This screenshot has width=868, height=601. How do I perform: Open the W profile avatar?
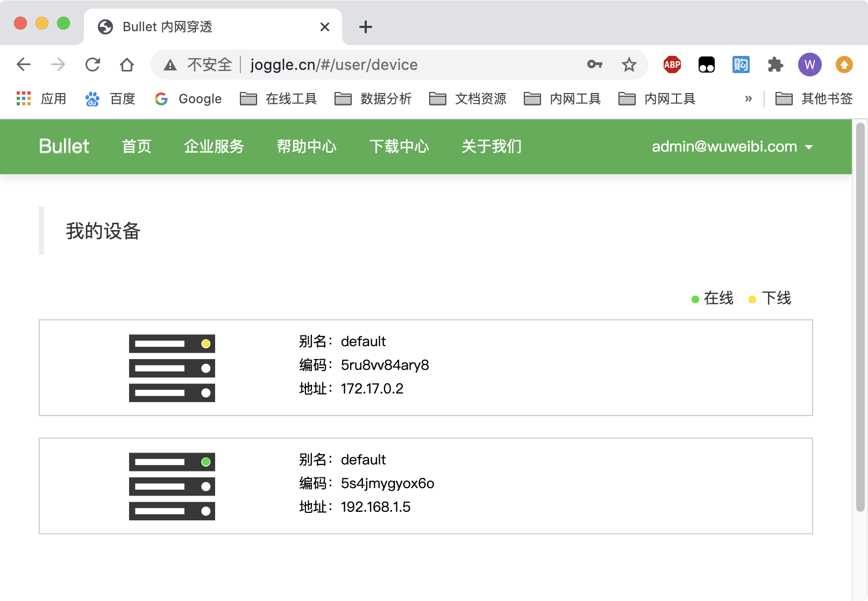pyautogui.click(x=810, y=65)
